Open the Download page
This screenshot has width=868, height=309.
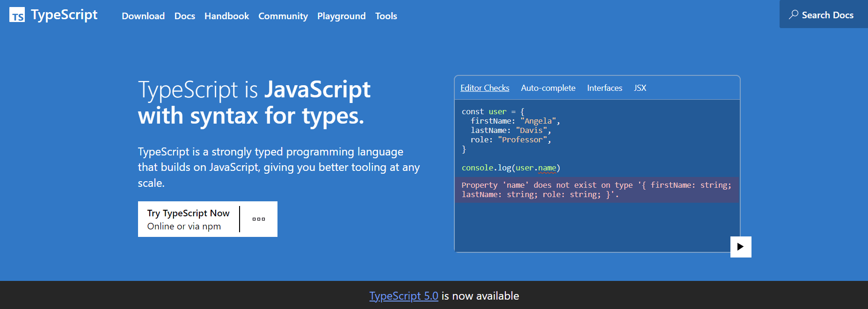point(143,16)
